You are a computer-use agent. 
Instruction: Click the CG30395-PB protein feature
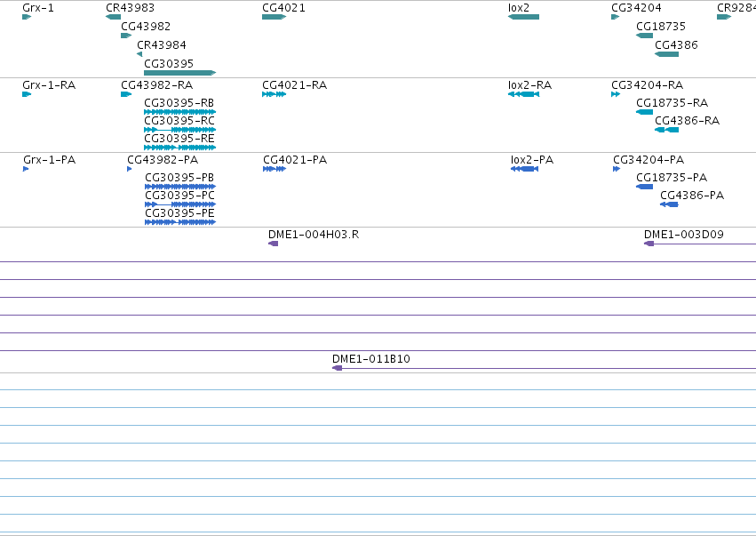pos(180,187)
